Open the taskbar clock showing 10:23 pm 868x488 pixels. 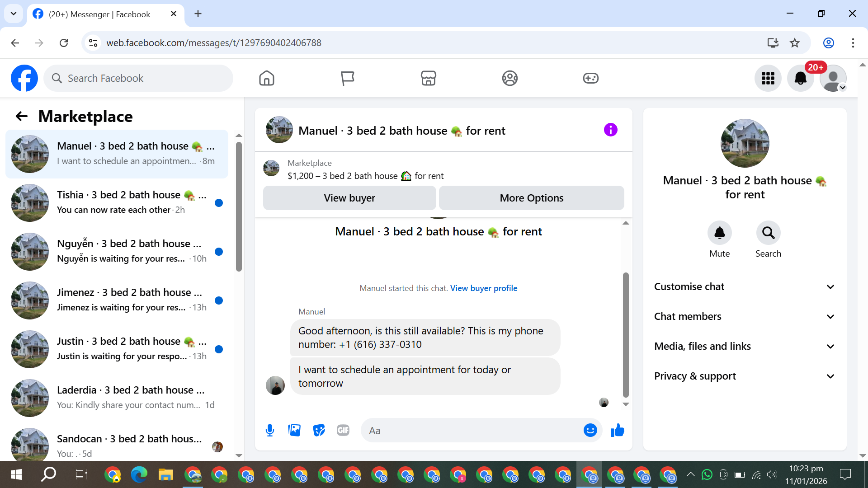(x=806, y=474)
